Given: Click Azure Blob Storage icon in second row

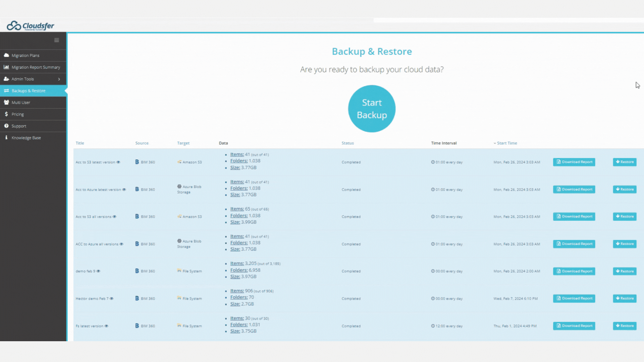Looking at the screenshot, I should 179,186.
